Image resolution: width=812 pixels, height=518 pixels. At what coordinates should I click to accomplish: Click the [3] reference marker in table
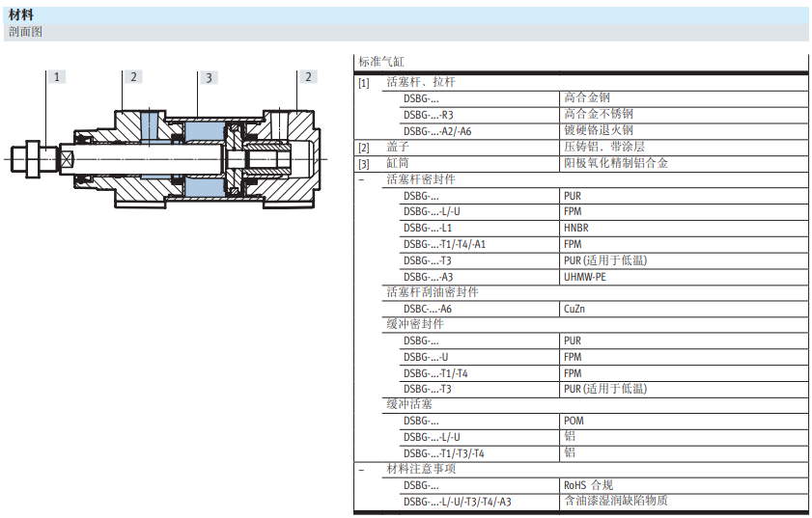pos(364,163)
